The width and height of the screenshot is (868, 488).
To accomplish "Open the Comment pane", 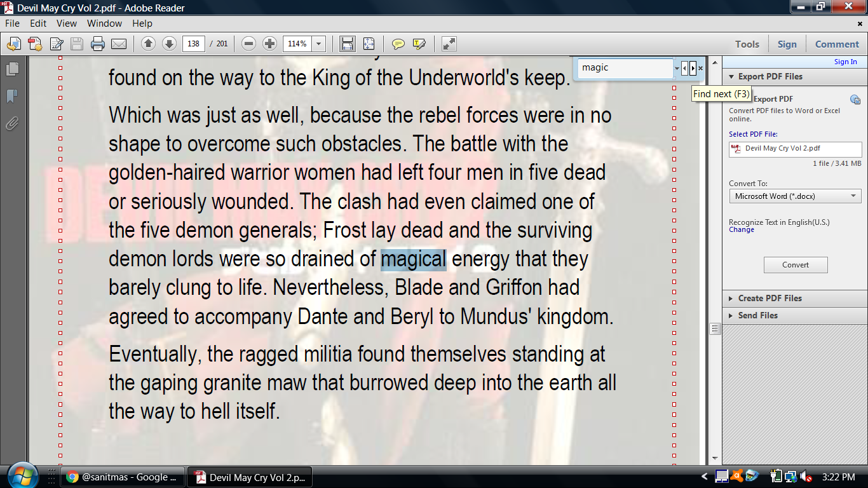I will [x=837, y=44].
